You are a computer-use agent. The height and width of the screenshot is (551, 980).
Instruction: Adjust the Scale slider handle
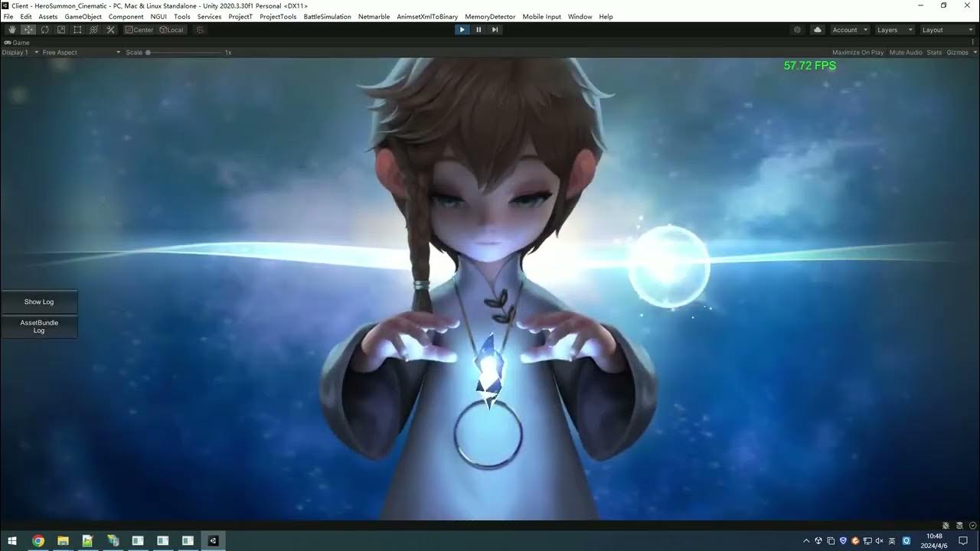148,52
